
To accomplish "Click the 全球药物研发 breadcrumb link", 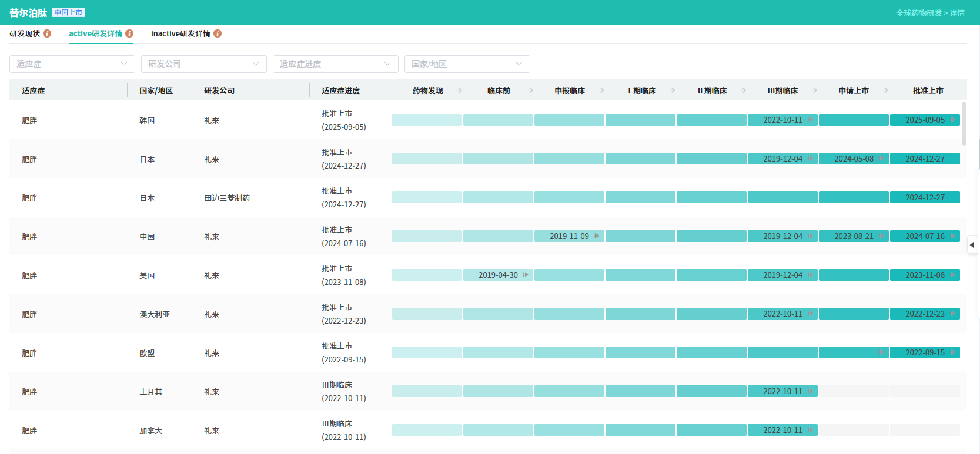I will tap(918, 13).
